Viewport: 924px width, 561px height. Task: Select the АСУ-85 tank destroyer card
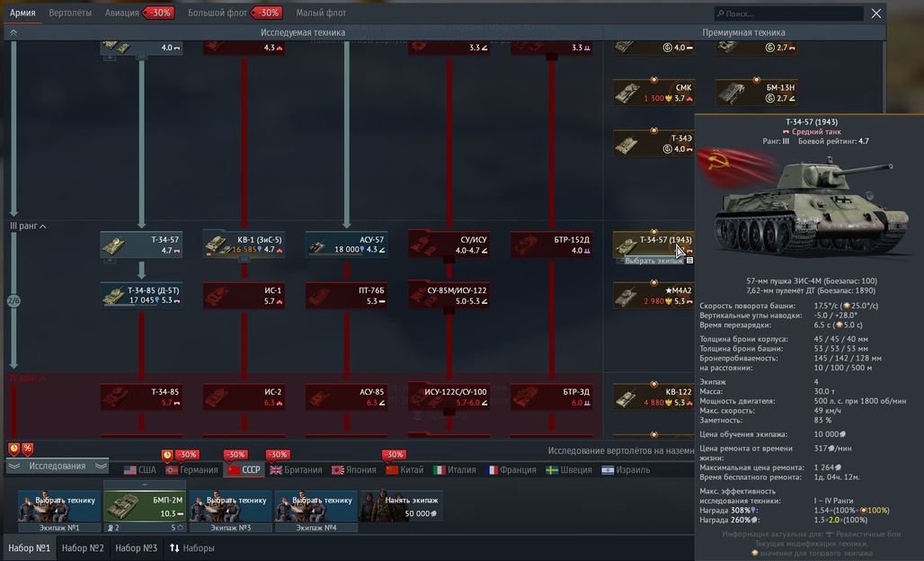click(347, 396)
